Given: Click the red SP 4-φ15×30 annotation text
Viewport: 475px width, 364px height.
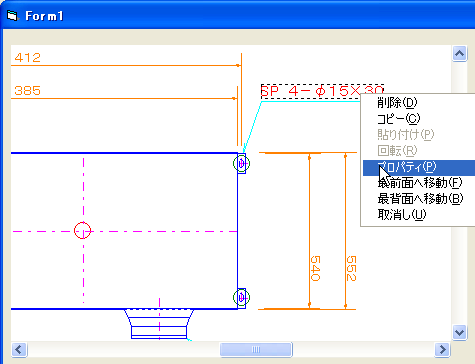Looking at the screenshot, I should (x=322, y=91).
